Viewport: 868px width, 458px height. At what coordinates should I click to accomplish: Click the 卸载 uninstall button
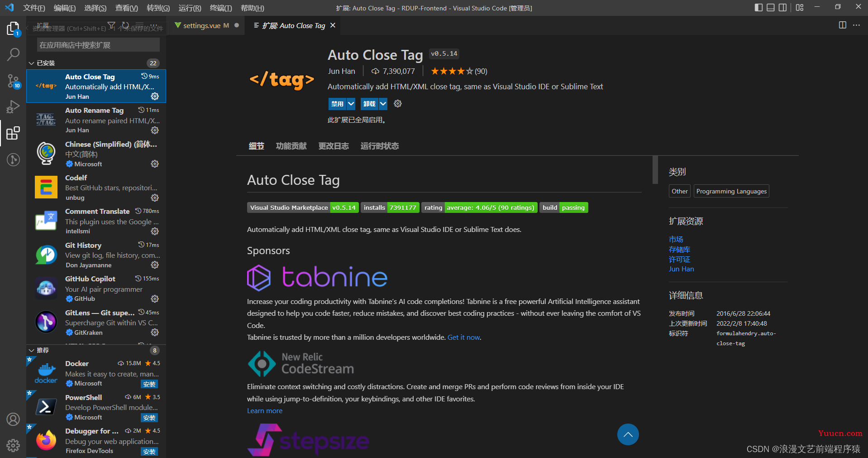pyautogui.click(x=369, y=104)
